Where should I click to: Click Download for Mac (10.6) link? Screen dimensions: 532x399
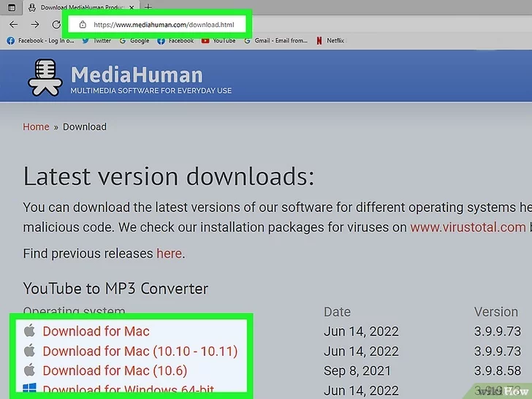click(115, 370)
